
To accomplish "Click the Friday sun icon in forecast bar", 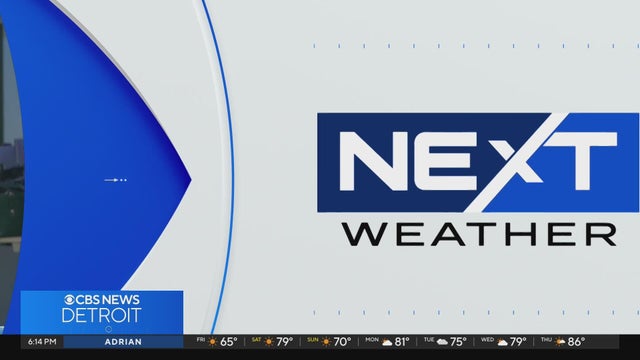I will (x=212, y=342).
